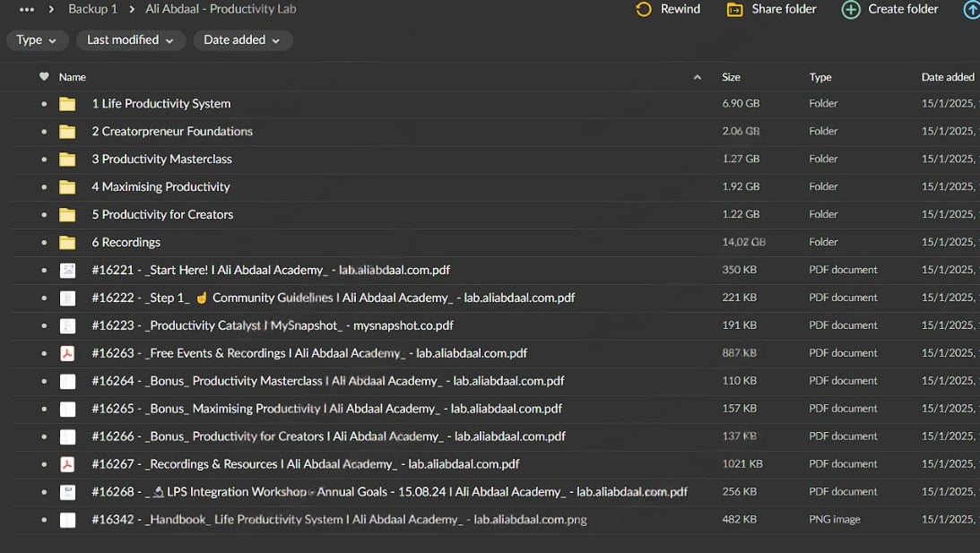Sort files by the Size column header
Viewport: 980px width, 553px height.
[731, 77]
